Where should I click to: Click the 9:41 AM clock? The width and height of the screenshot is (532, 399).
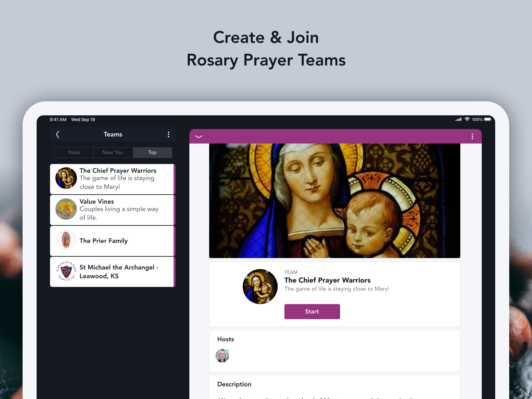coord(58,119)
